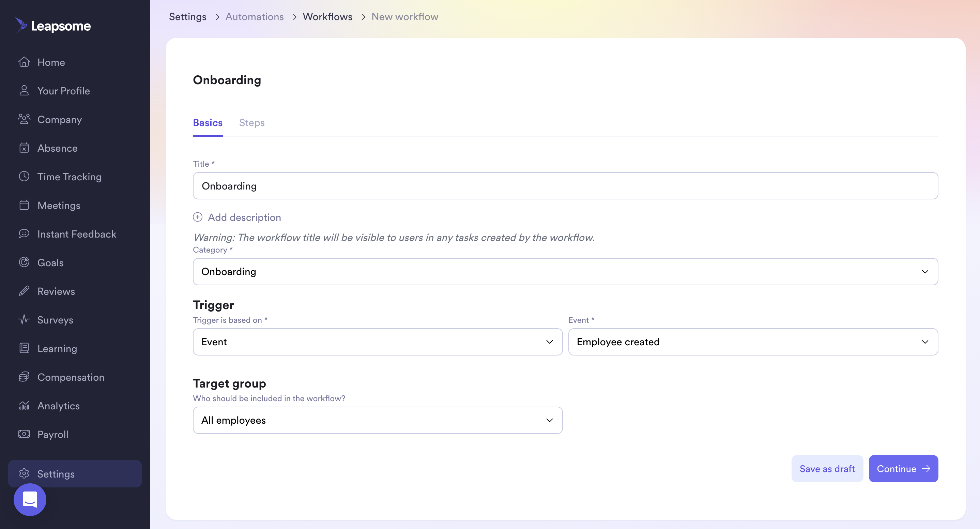This screenshot has height=529, width=980.
Task: Open the Employee created event dropdown
Action: click(753, 342)
